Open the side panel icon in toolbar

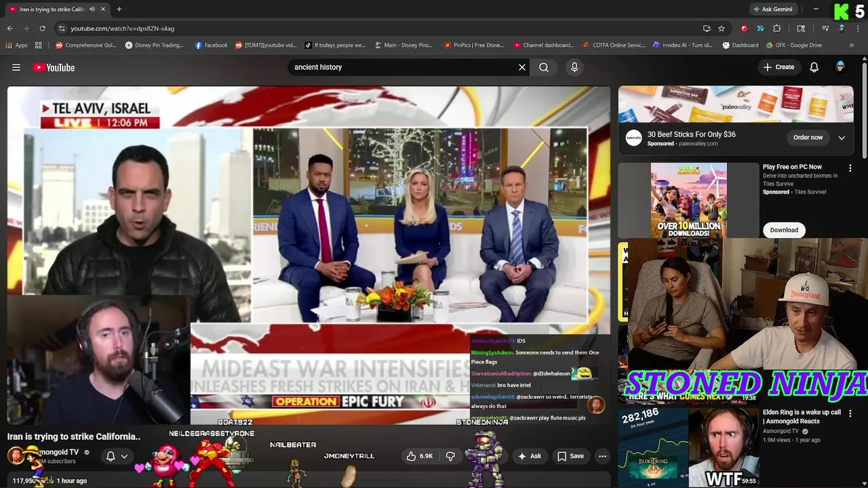[x=801, y=28]
